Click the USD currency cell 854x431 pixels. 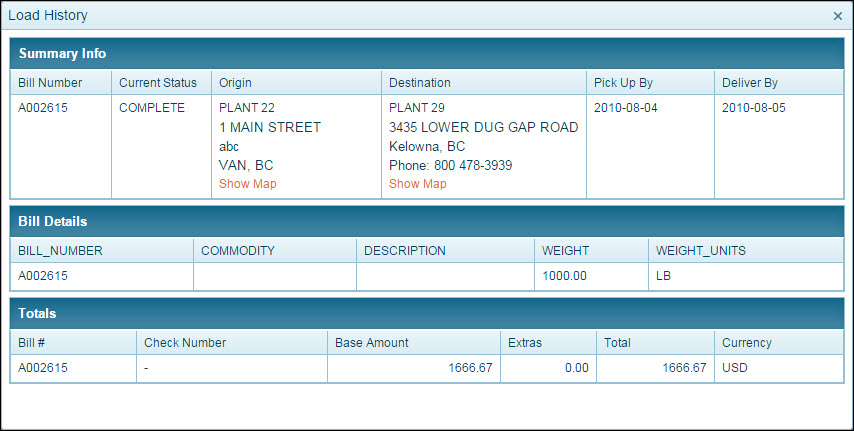[x=735, y=368]
